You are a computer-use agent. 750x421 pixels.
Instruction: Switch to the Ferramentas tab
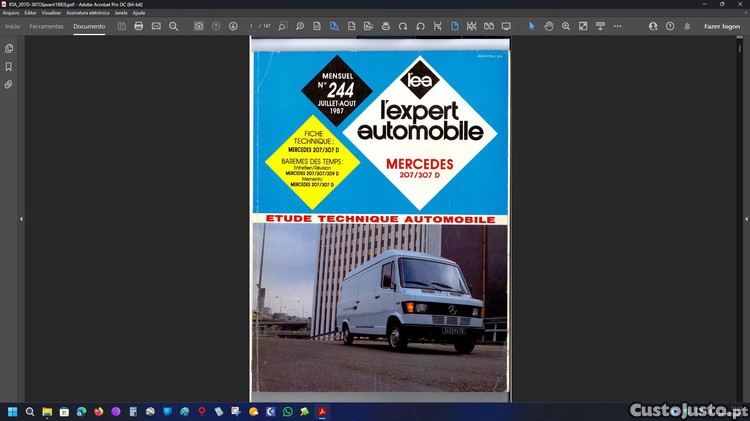coord(46,26)
